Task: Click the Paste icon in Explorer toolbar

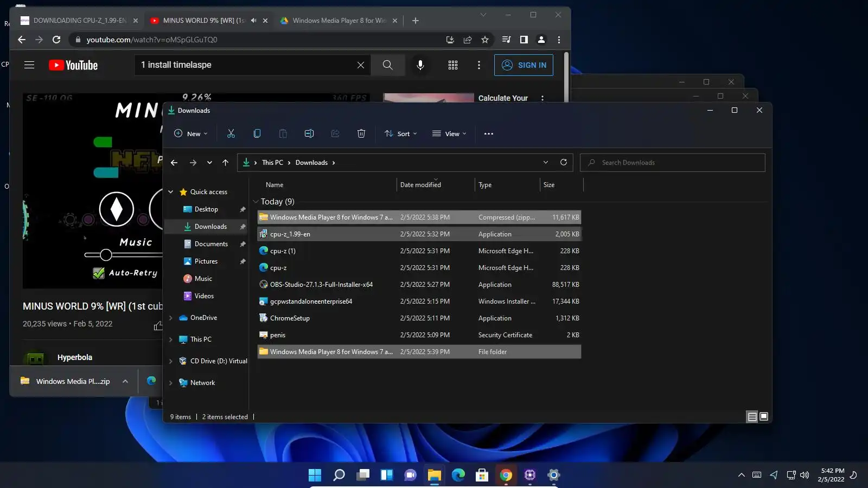Action: pyautogui.click(x=283, y=134)
